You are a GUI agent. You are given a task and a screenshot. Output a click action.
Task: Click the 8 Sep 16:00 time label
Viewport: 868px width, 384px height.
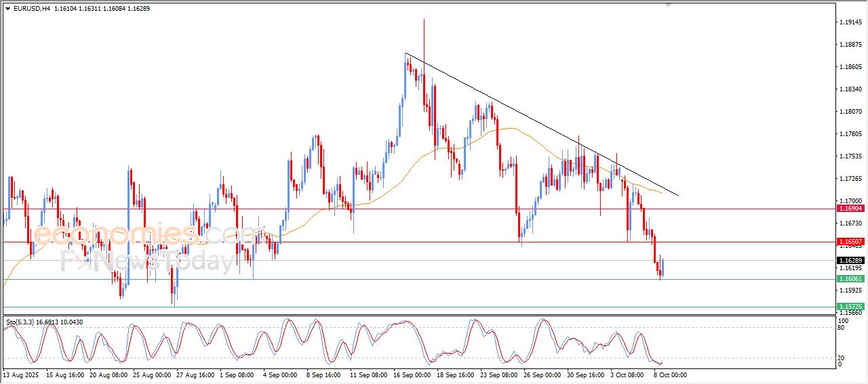pos(325,375)
